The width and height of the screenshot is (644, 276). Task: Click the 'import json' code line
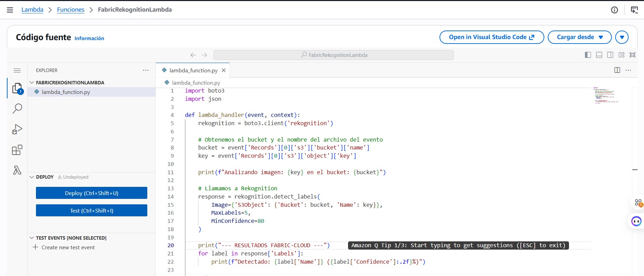203,99
